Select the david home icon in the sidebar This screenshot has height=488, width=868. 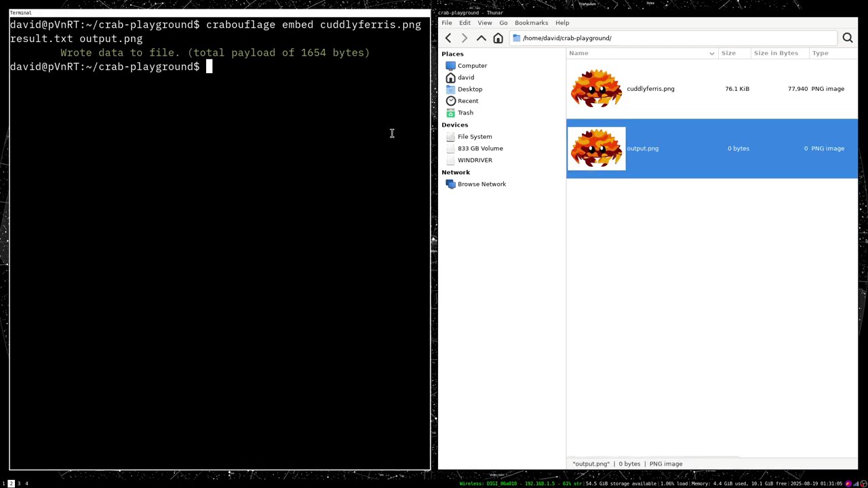pyautogui.click(x=451, y=77)
